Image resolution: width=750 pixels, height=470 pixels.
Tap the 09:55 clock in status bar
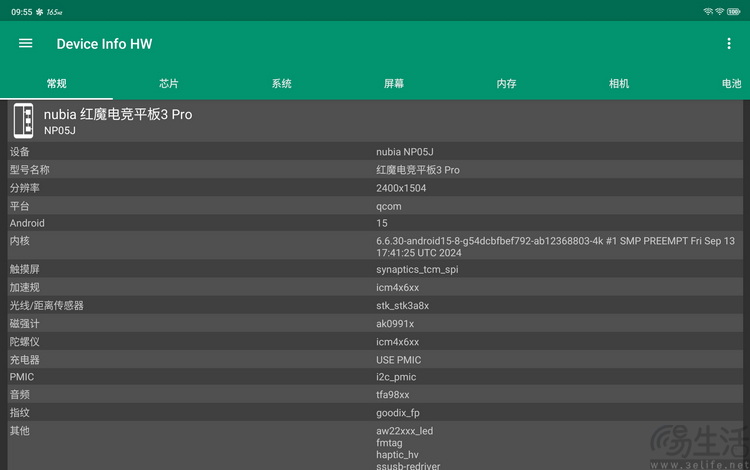click(x=22, y=12)
